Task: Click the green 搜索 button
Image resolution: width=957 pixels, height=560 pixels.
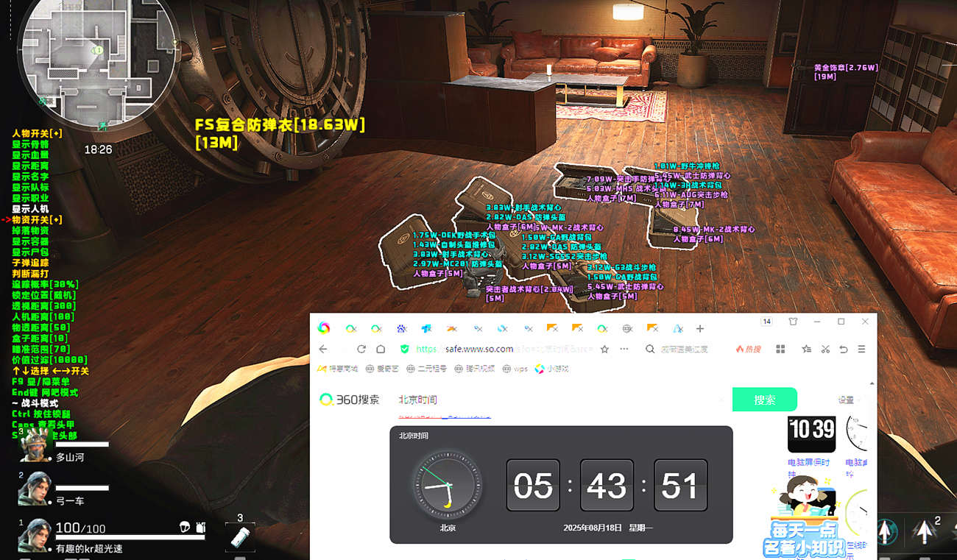Action: coord(764,400)
